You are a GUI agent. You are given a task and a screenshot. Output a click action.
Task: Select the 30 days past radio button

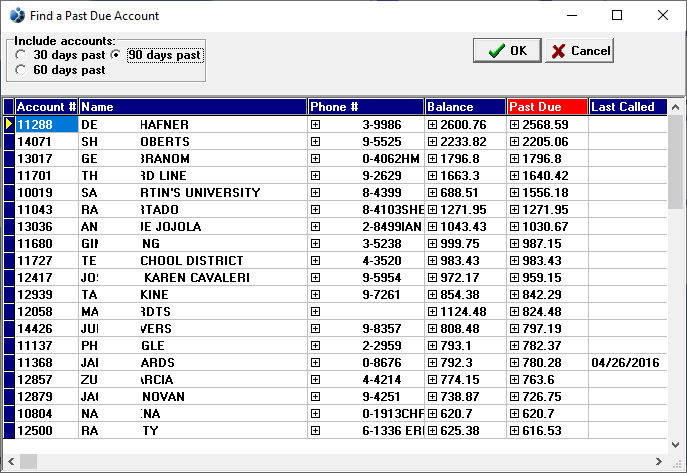22,55
